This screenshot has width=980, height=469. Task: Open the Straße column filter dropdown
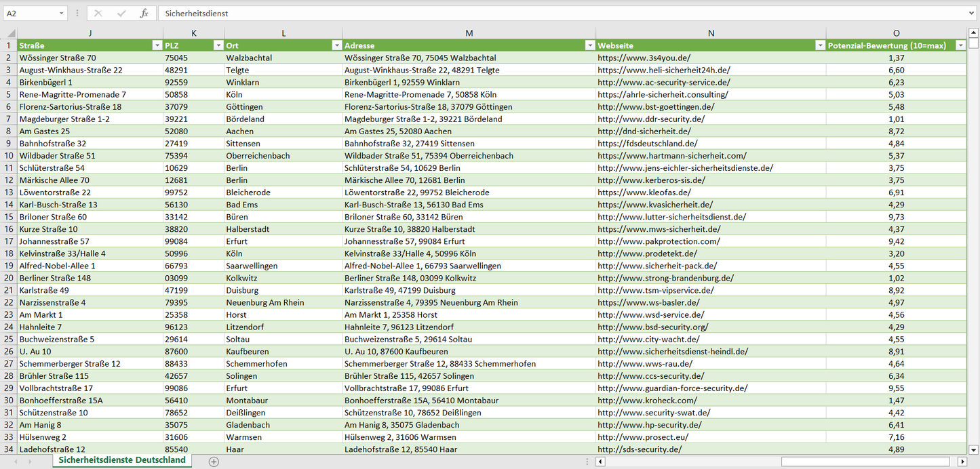tap(156, 45)
